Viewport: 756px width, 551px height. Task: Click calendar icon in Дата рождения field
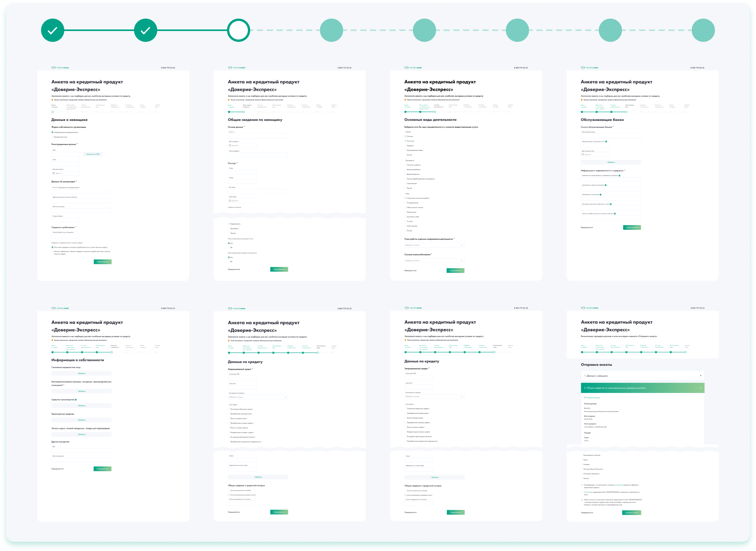pyautogui.click(x=230, y=146)
